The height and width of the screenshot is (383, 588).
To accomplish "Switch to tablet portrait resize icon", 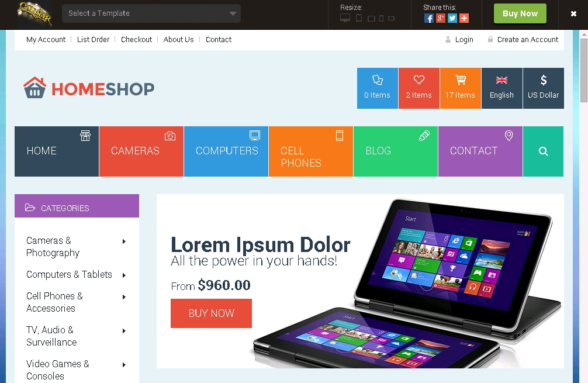I will [x=359, y=18].
